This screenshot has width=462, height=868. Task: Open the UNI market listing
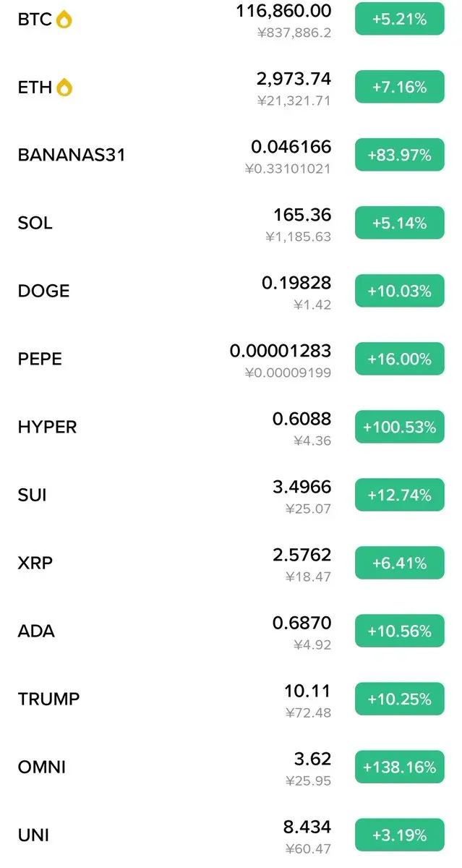coord(231,835)
